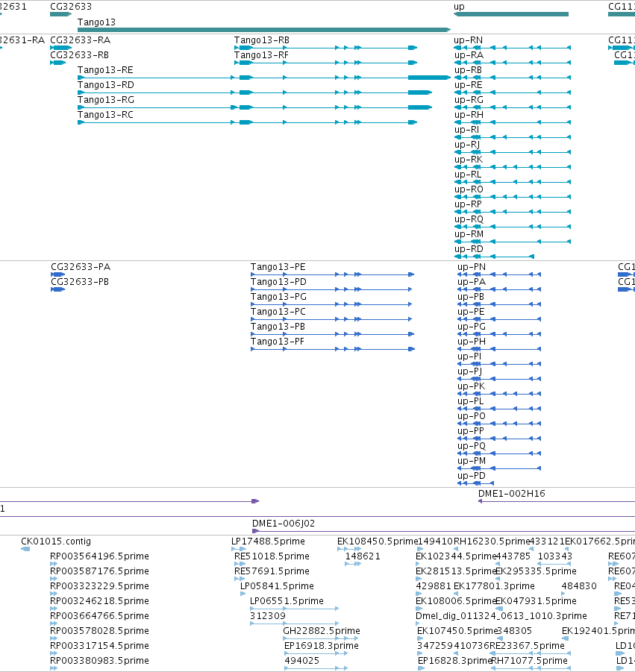Image resolution: width=635 pixels, height=672 pixels.
Task: Click the Tango13-PC label
Action: pos(278,312)
